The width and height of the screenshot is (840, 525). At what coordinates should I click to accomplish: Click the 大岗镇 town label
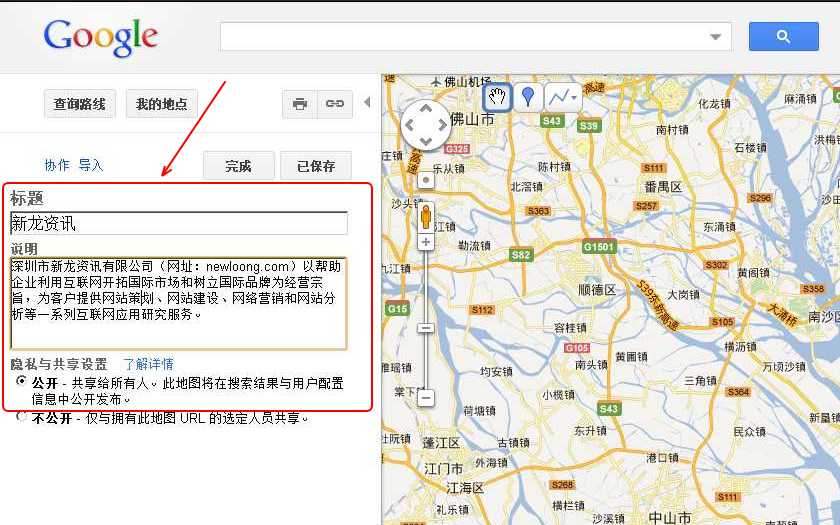(x=684, y=295)
